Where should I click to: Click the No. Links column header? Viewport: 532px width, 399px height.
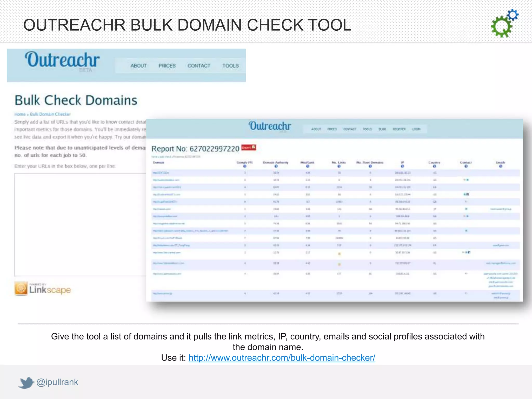(339, 163)
